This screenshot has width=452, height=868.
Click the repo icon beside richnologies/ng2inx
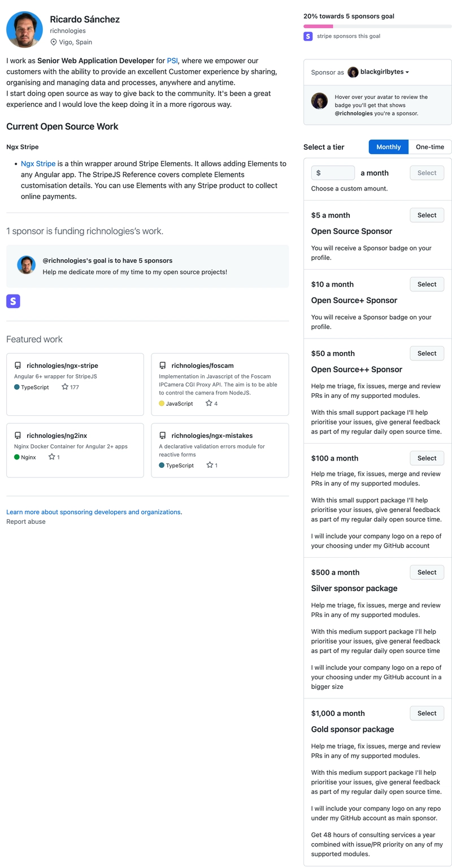tap(18, 436)
